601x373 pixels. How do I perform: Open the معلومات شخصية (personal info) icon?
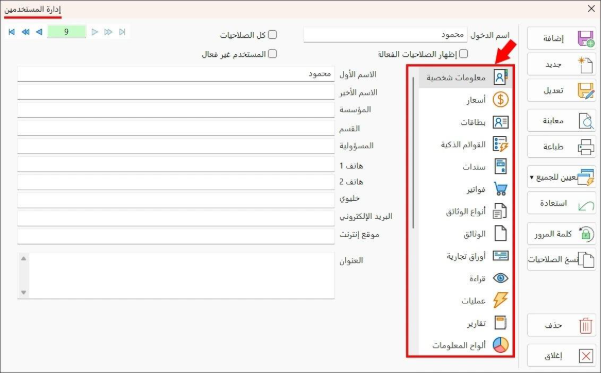pos(500,77)
